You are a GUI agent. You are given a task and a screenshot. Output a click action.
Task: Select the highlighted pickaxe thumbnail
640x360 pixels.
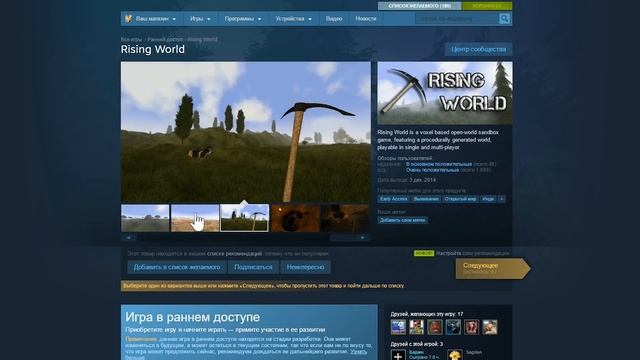pos(244,218)
